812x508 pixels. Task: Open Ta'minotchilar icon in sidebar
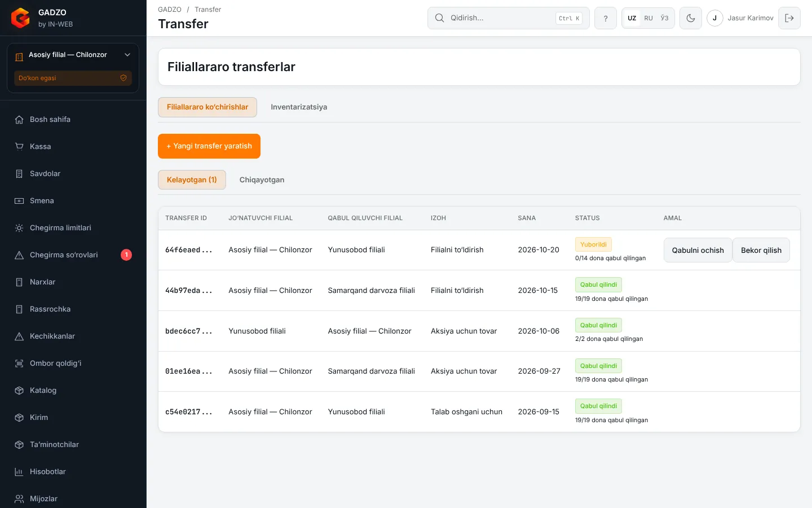(x=19, y=445)
